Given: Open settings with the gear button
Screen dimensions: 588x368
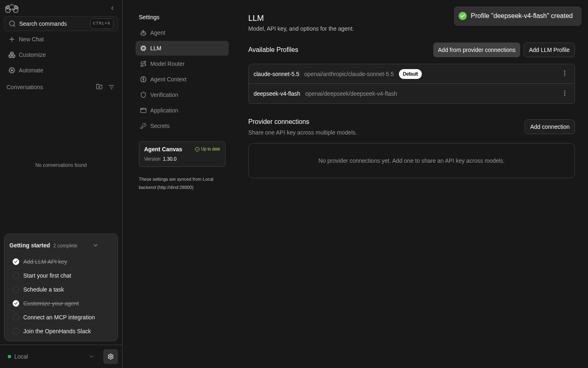Looking at the screenshot, I should tap(111, 357).
